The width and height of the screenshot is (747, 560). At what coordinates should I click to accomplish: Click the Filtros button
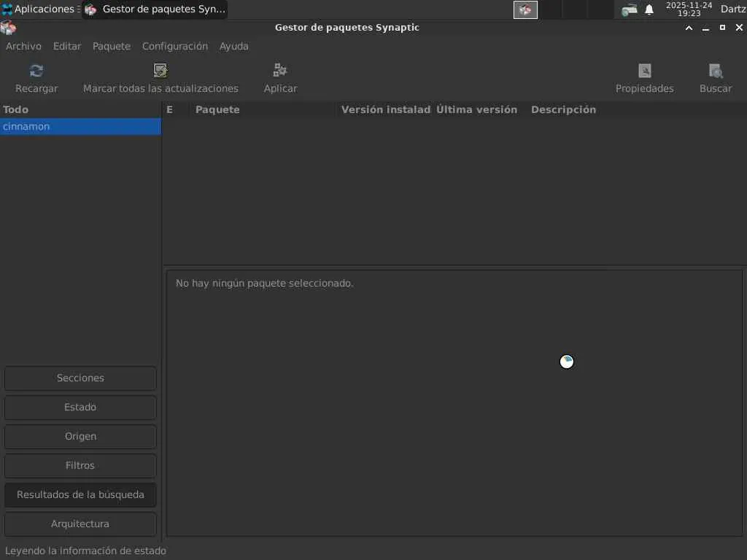pos(80,465)
